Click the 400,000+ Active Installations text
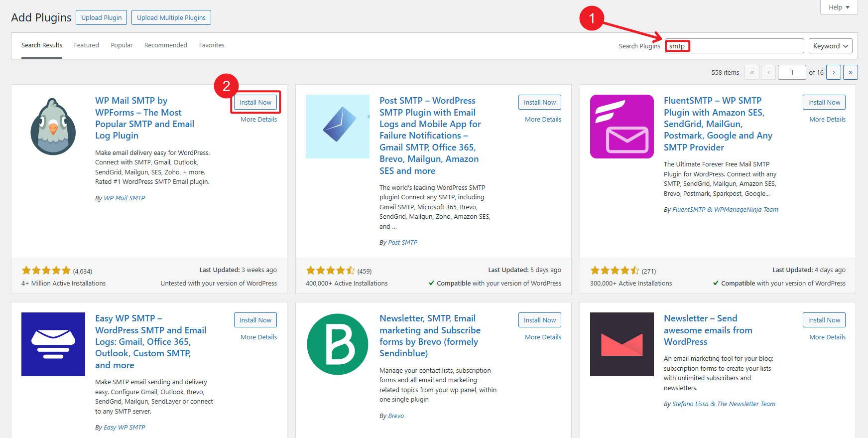 coord(347,283)
